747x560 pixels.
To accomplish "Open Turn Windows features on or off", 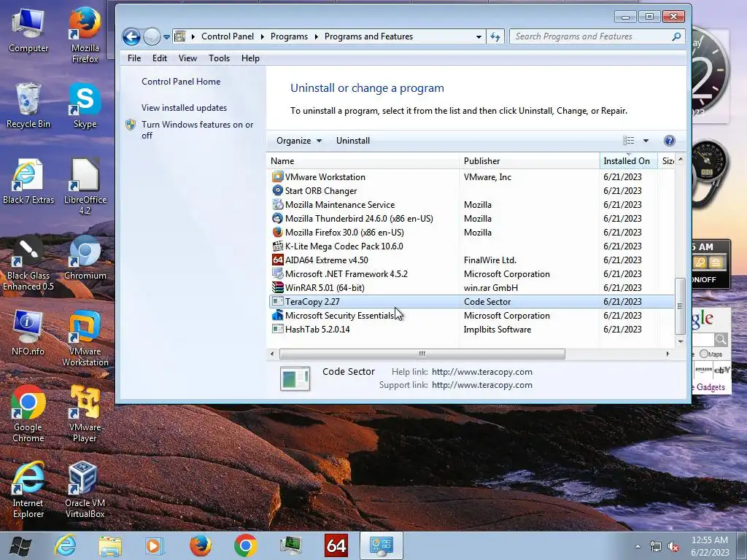I will click(197, 130).
